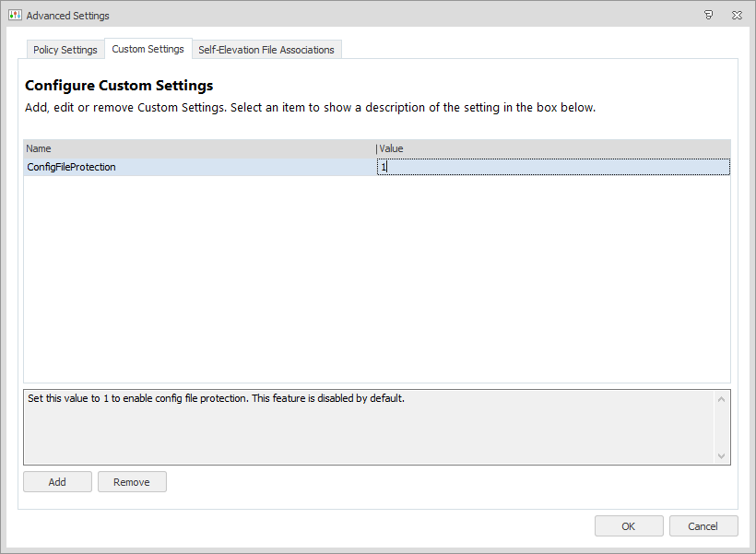Click the Advanced Settings title bar icon
This screenshot has width=756, height=554.
pos(15,16)
